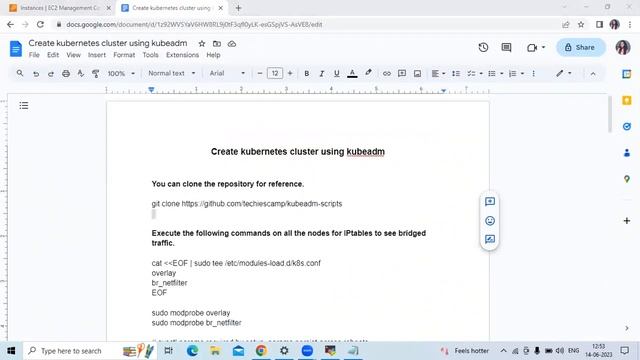This screenshot has height=360, width=640.
Task: Click the search menus magnifier icon
Action: point(20,73)
